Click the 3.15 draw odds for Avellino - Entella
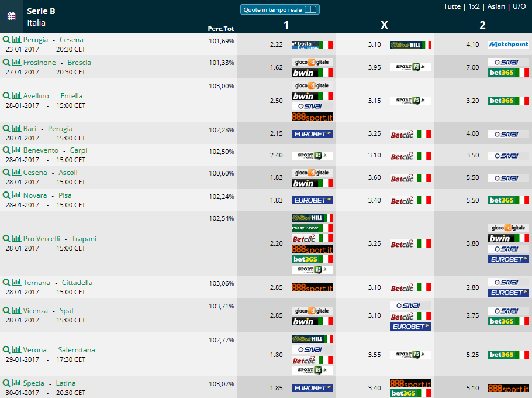 375,101
